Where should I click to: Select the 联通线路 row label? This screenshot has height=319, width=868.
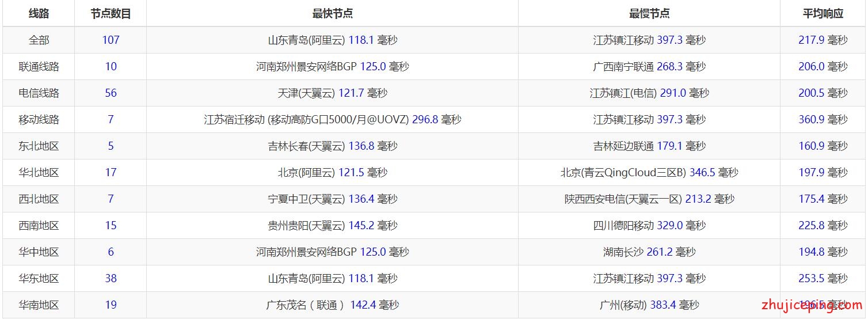click(x=39, y=67)
